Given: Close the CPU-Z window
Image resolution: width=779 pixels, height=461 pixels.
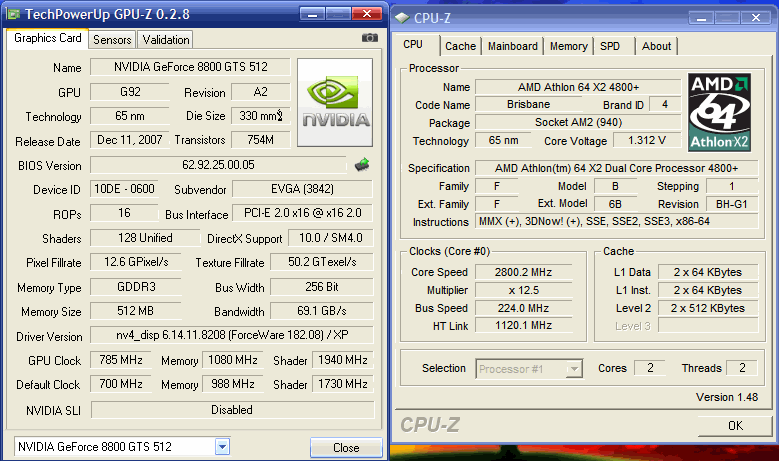Looking at the screenshot, I should pyautogui.click(x=756, y=18).
